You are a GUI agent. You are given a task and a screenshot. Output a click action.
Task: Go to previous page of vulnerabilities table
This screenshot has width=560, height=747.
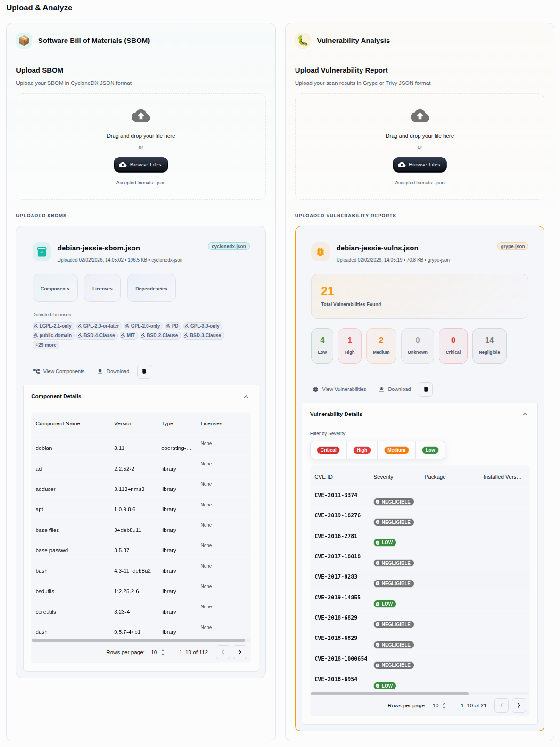[x=502, y=705]
